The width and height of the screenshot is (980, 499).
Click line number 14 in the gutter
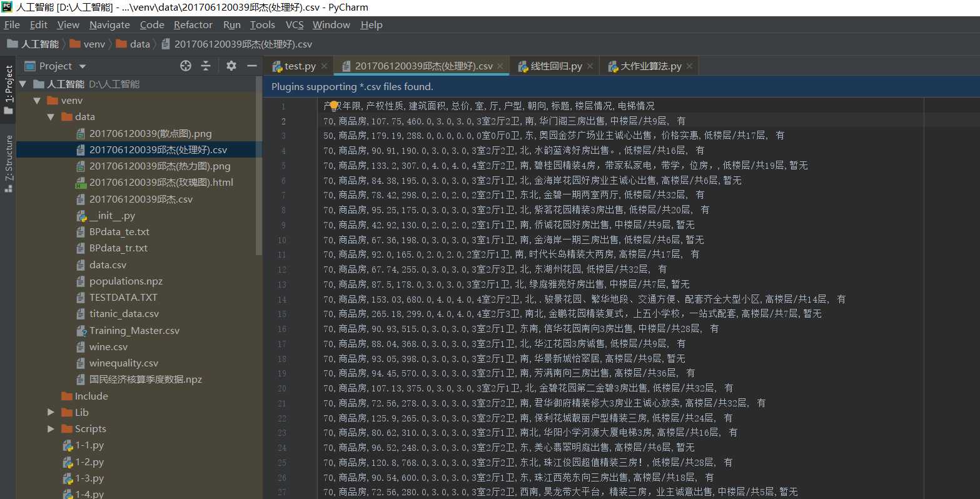282,299
